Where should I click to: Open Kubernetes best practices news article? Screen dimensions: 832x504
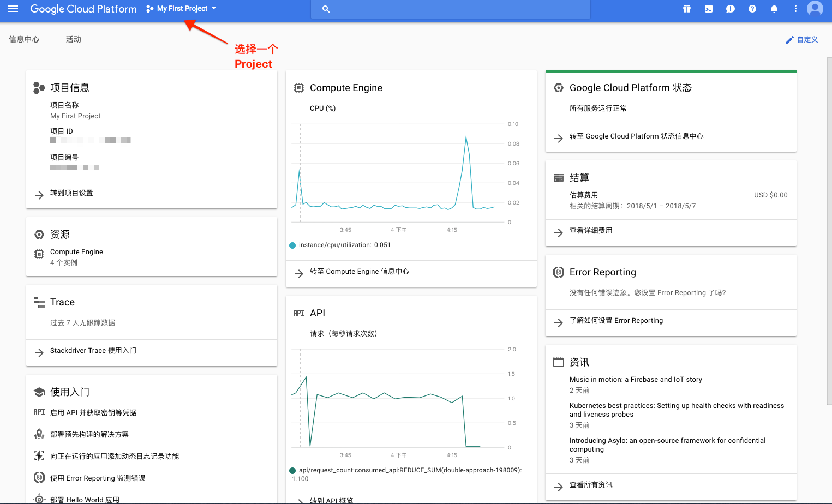(x=677, y=410)
